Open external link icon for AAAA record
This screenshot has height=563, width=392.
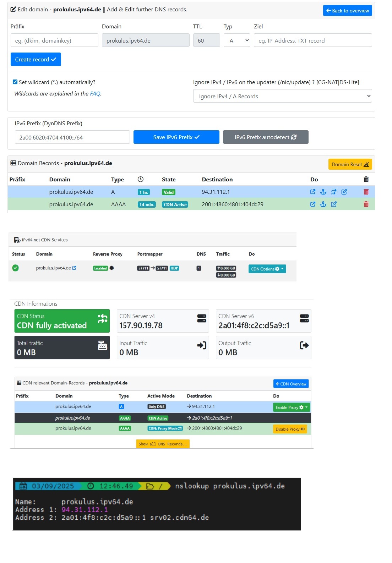coord(313,204)
